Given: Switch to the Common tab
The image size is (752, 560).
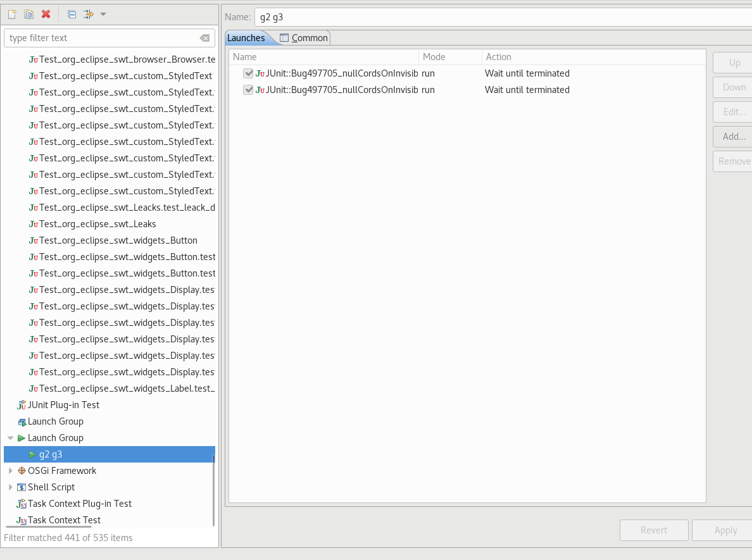Looking at the screenshot, I should click(x=304, y=38).
